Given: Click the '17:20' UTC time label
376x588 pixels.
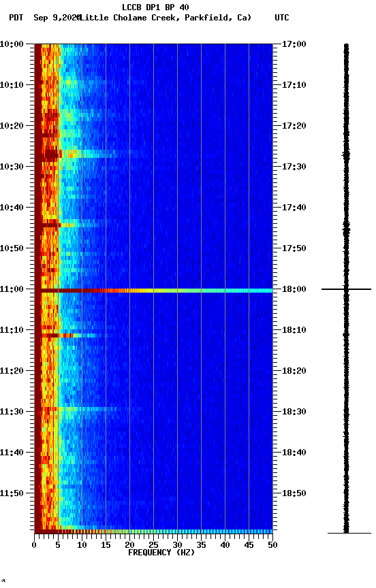Looking at the screenshot, I should [294, 126].
